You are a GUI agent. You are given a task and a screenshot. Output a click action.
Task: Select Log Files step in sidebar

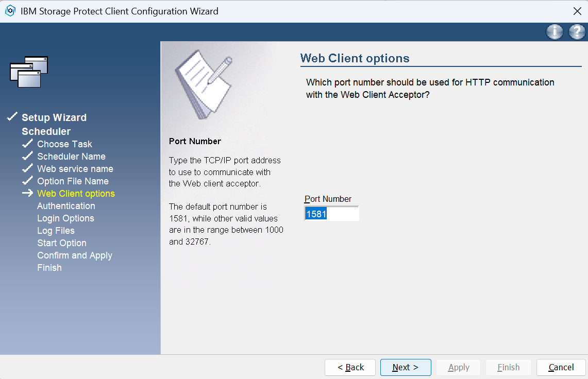click(56, 231)
